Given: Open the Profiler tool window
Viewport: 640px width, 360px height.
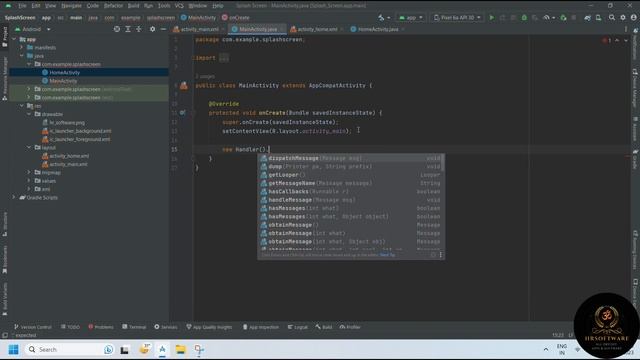Looking at the screenshot, I should pyautogui.click(x=350, y=327).
